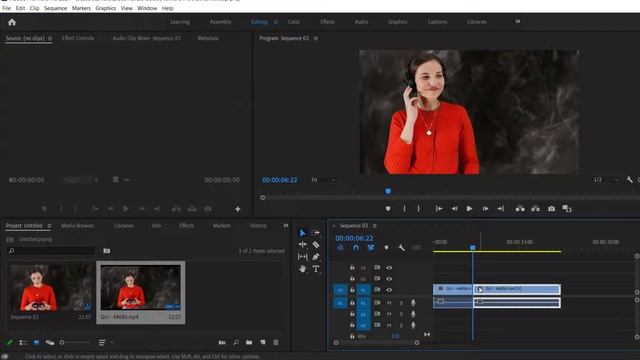Select the Pen tool
This screenshot has height=360, width=640.
tap(316, 257)
